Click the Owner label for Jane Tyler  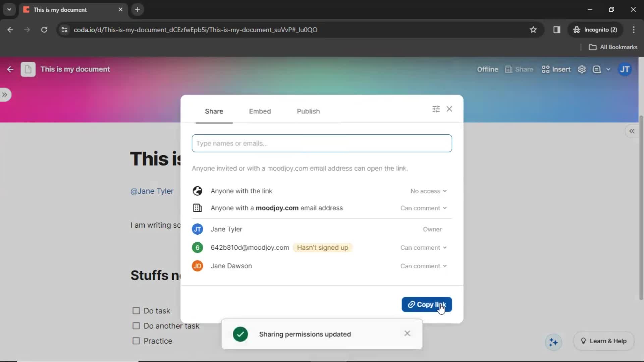click(x=432, y=229)
